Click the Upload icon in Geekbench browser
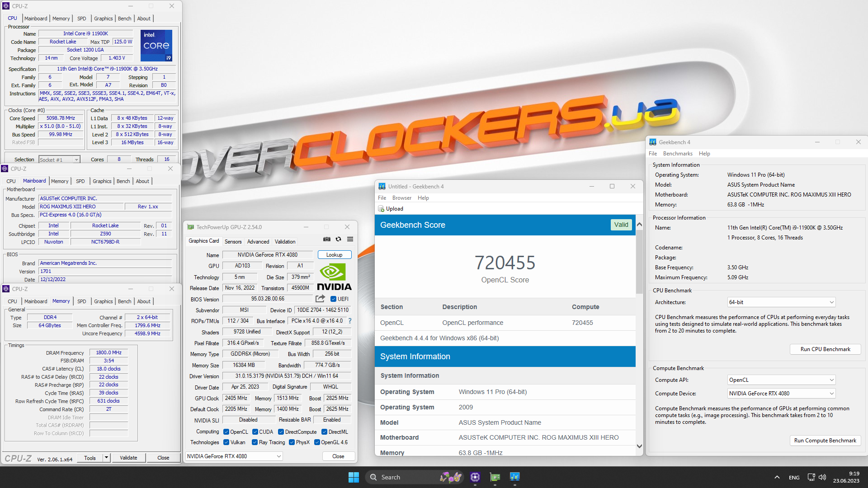The image size is (868, 488). [381, 209]
